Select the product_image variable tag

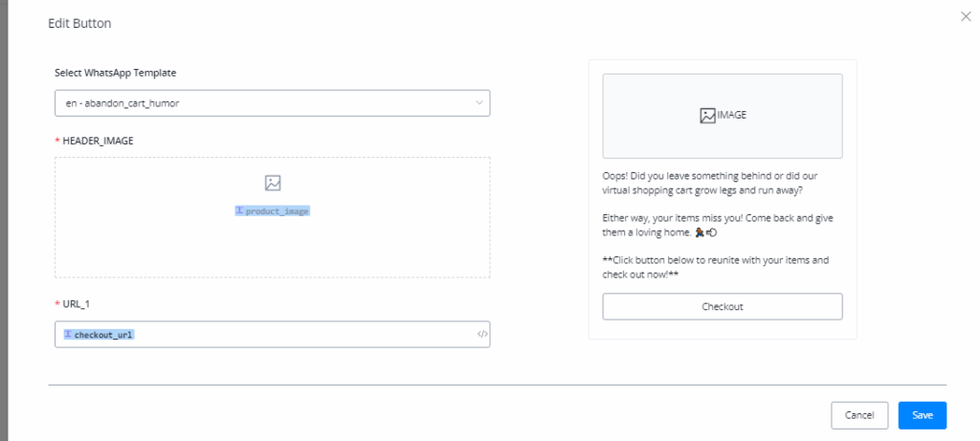pos(277,210)
